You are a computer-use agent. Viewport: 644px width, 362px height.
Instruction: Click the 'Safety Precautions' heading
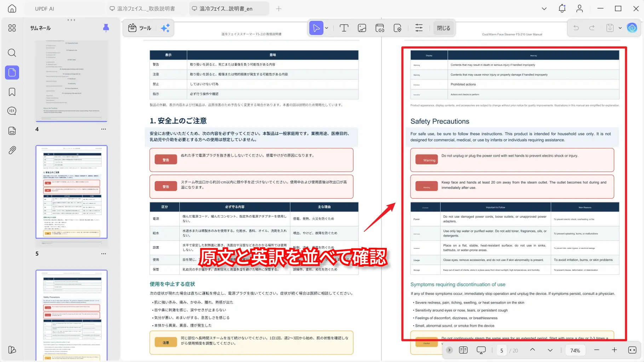[x=440, y=121]
